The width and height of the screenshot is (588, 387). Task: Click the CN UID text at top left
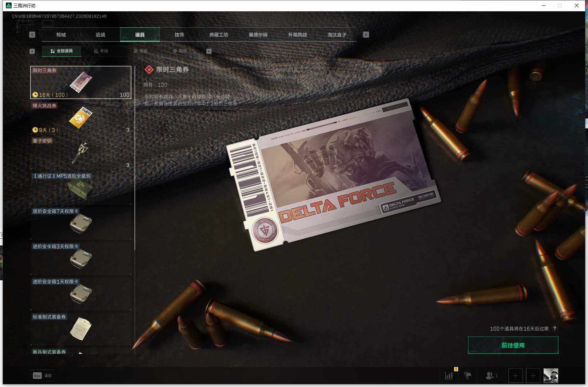[59, 16]
